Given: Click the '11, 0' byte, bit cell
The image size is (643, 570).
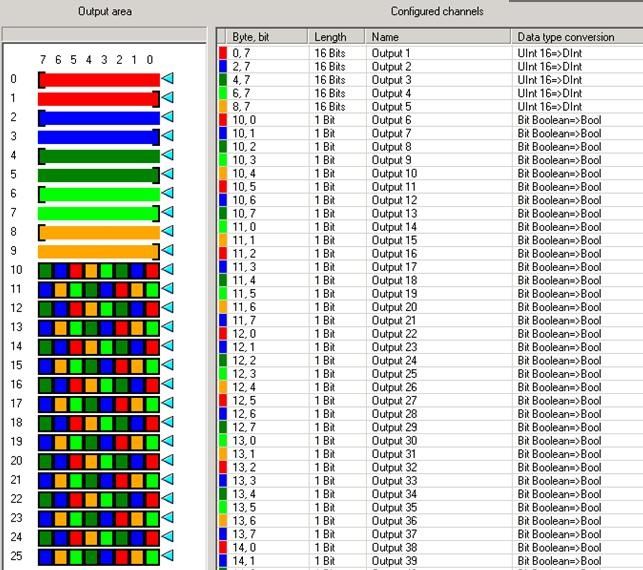Looking at the screenshot, I should click(244, 227).
